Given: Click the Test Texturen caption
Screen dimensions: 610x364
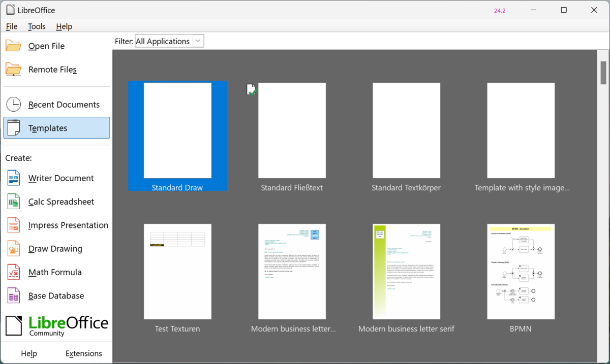Looking at the screenshot, I should pyautogui.click(x=177, y=329).
